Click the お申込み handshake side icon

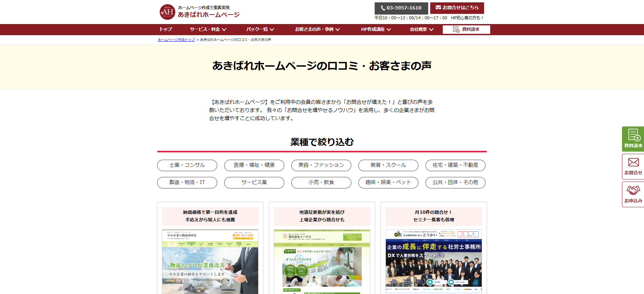pyautogui.click(x=633, y=194)
